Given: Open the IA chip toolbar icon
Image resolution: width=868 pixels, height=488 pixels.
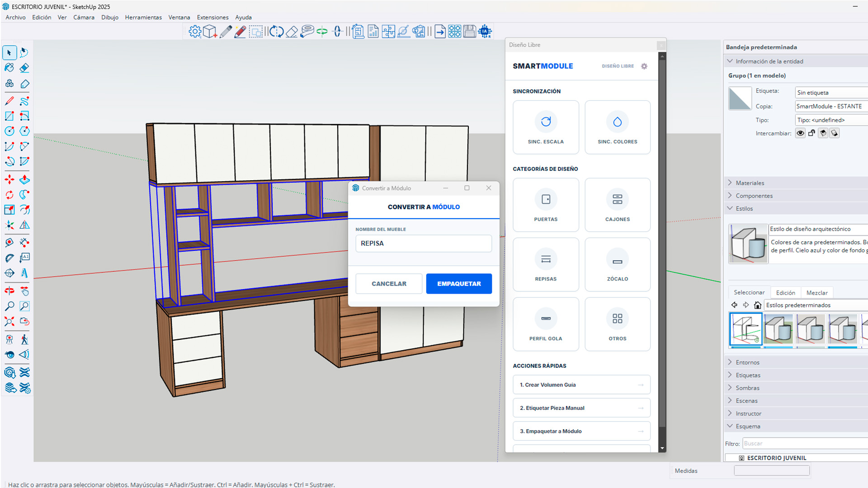Looking at the screenshot, I should pos(485,31).
